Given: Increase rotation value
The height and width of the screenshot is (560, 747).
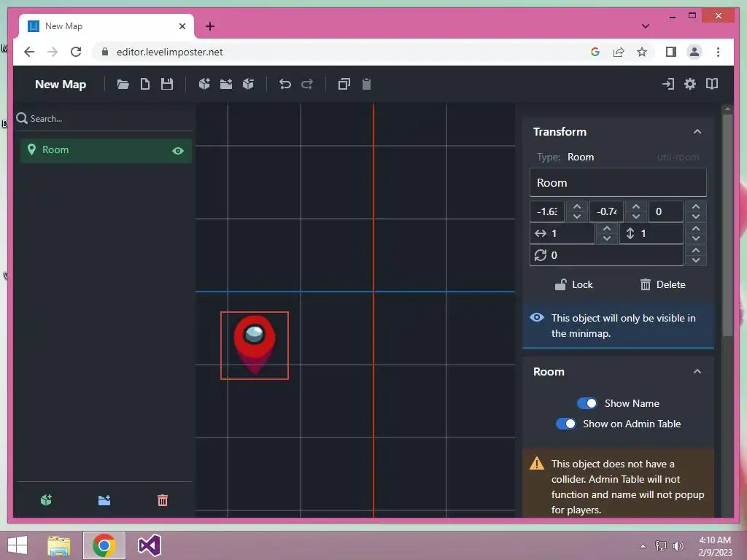Looking at the screenshot, I should point(695,251).
